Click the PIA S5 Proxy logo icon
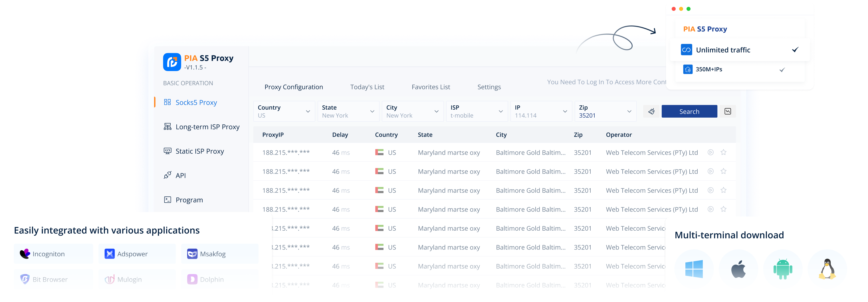 click(x=172, y=62)
